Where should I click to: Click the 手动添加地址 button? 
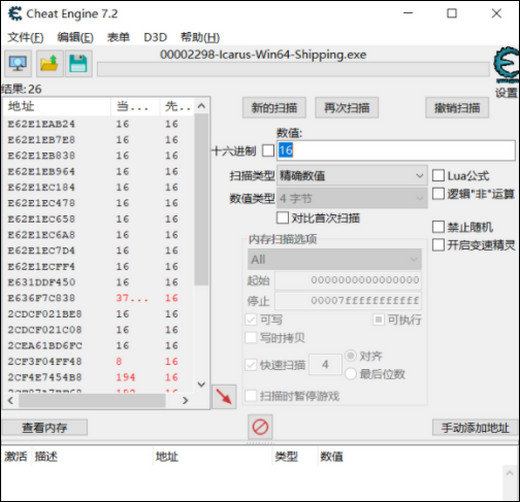475,428
